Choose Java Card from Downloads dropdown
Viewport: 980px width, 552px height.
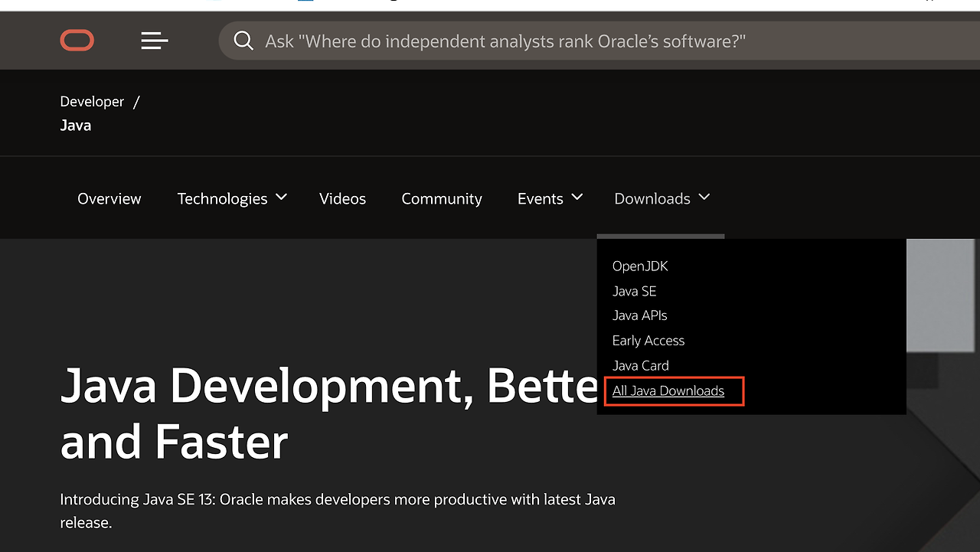point(641,366)
